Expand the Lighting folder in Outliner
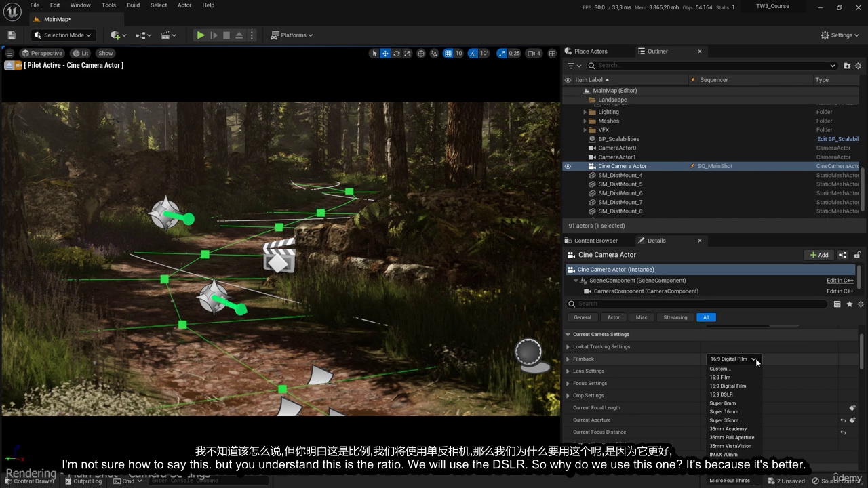 pyautogui.click(x=585, y=112)
